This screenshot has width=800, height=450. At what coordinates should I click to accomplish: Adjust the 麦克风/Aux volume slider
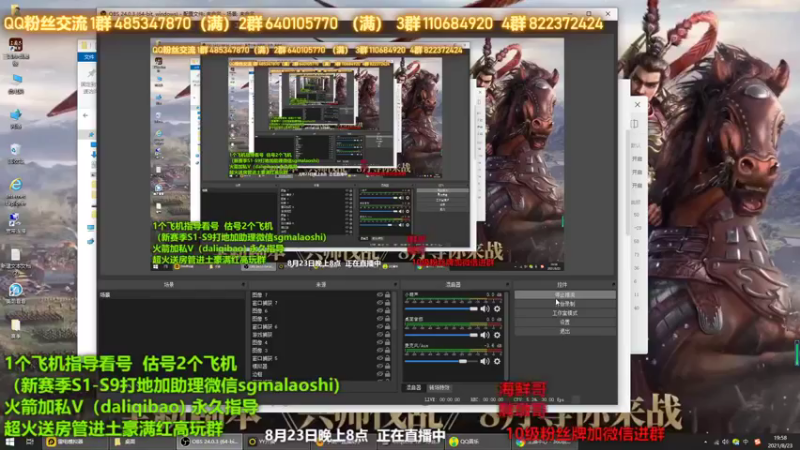[x=441, y=361]
